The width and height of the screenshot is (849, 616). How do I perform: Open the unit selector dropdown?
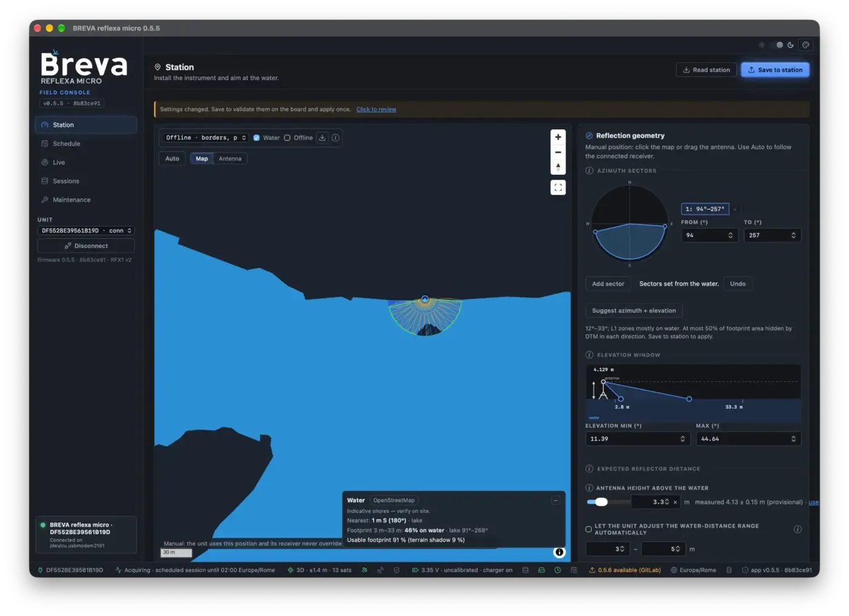(x=86, y=231)
